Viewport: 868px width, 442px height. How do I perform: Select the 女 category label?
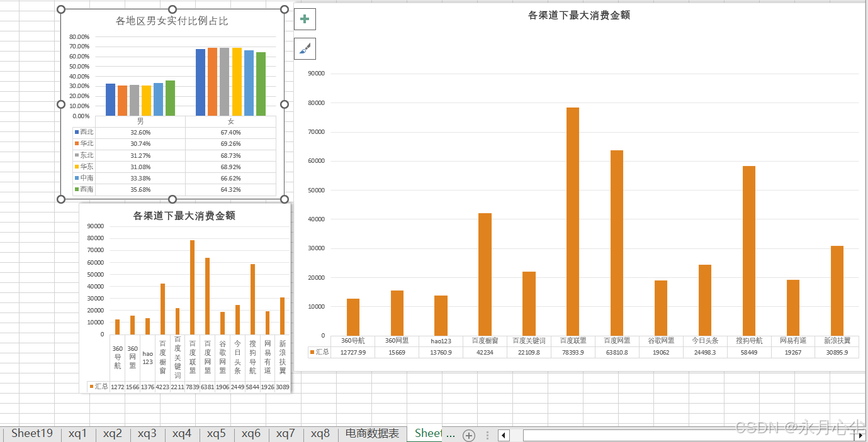pyautogui.click(x=230, y=121)
